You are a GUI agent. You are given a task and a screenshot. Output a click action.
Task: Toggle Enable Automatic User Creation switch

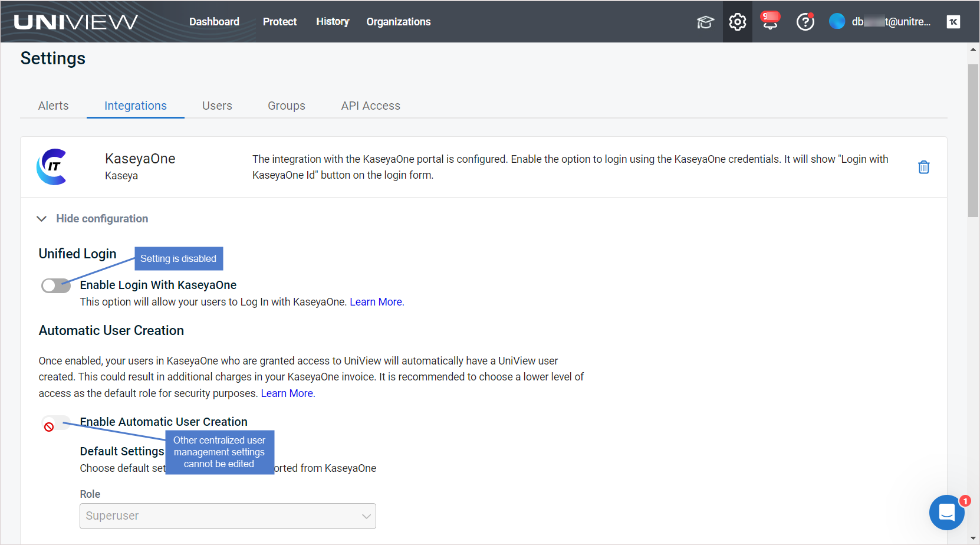click(56, 423)
